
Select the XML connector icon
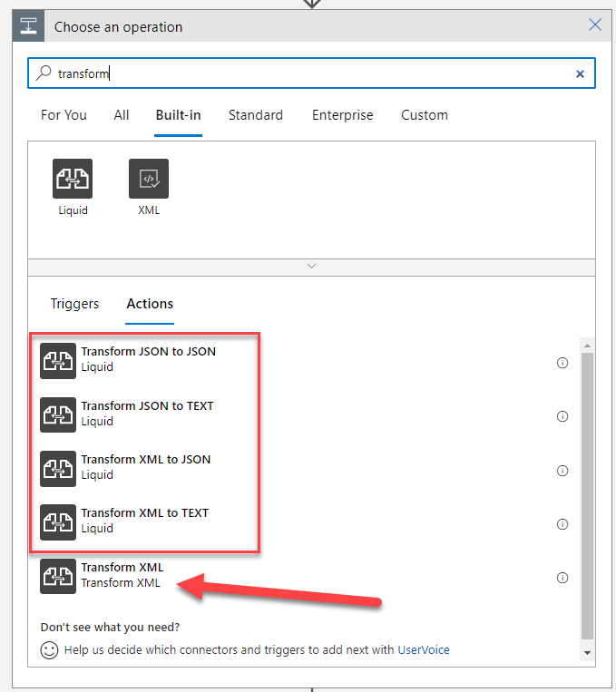tap(149, 179)
